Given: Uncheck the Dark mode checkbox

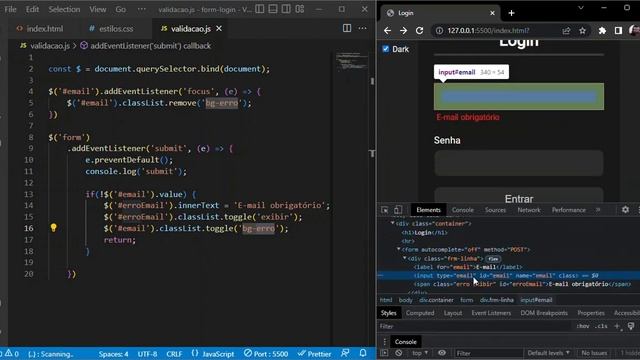Looking at the screenshot, I should pyautogui.click(x=386, y=49).
